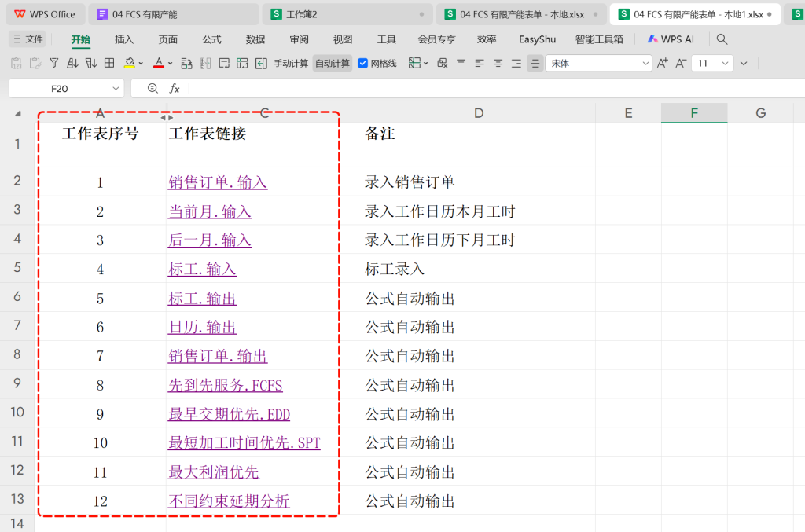Click the paste-as-values clipboard icon
The height and width of the screenshot is (532, 805).
17,63
